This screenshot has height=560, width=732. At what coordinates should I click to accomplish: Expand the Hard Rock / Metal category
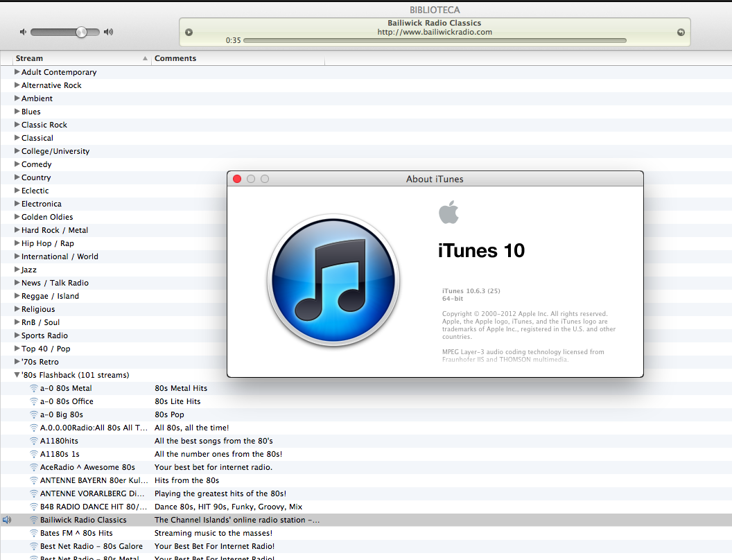17,229
